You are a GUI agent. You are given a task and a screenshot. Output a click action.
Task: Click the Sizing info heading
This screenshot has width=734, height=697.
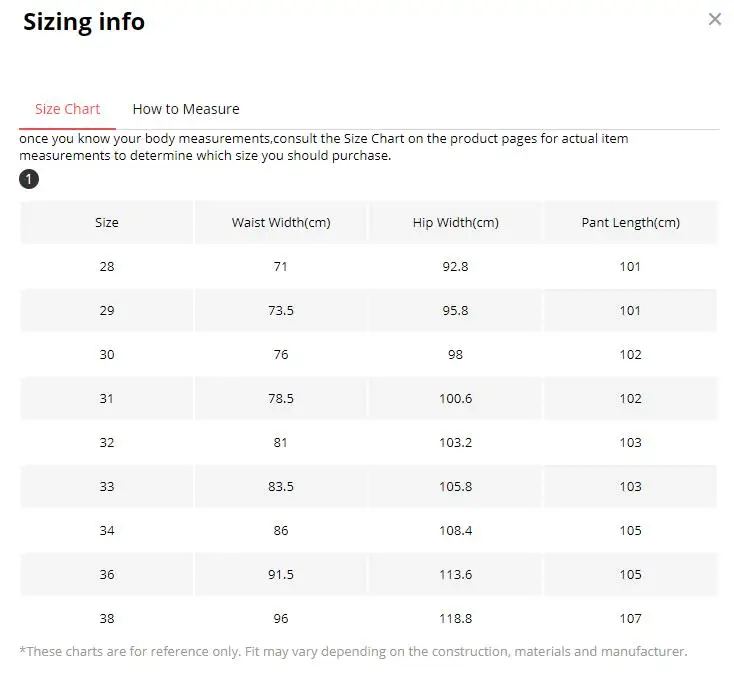pyautogui.click(x=84, y=21)
